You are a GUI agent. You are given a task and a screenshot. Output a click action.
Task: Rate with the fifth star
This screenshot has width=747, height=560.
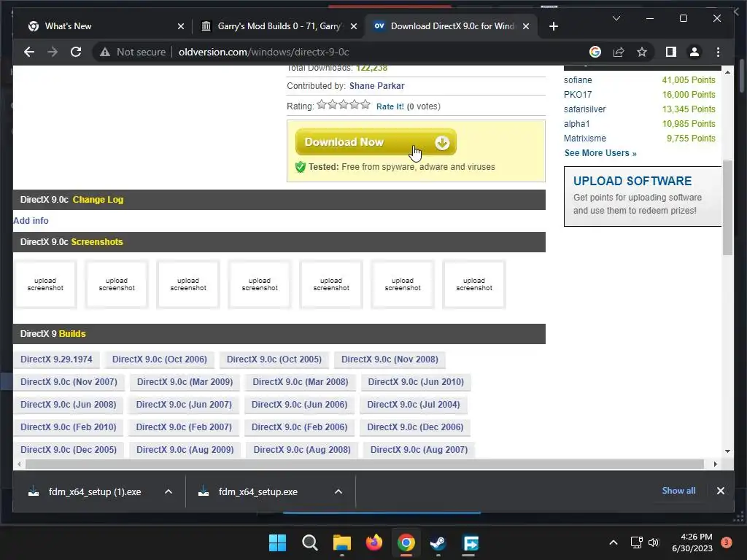[x=365, y=104]
